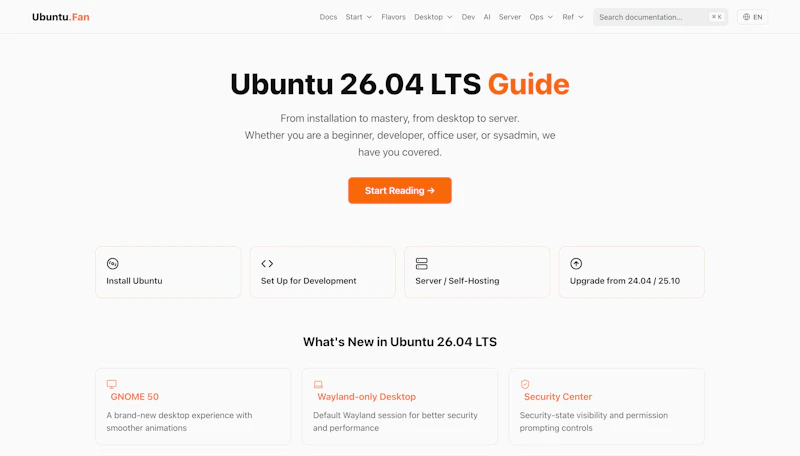Expand the Desktop dropdown menu

[x=433, y=17]
